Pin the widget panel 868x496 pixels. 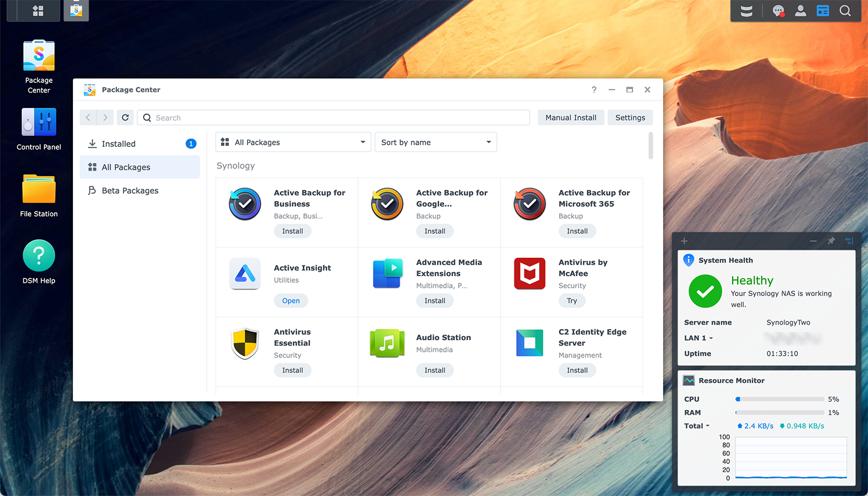click(831, 241)
